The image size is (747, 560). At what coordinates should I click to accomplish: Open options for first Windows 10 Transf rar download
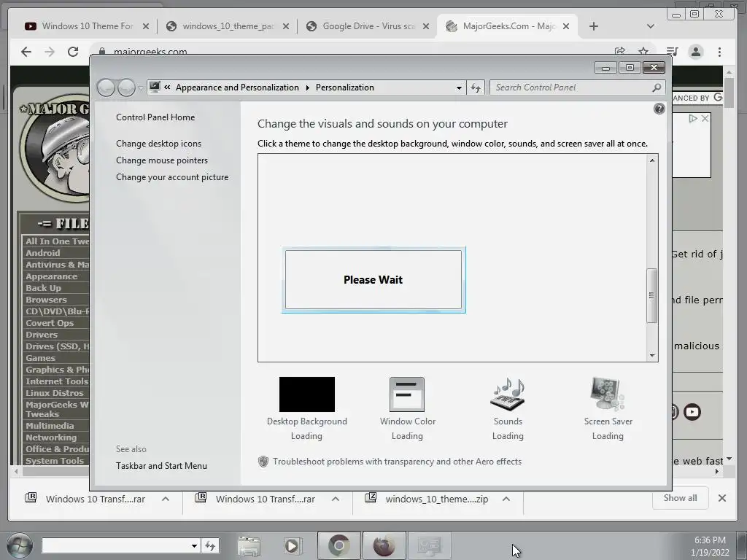coord(166,499)
